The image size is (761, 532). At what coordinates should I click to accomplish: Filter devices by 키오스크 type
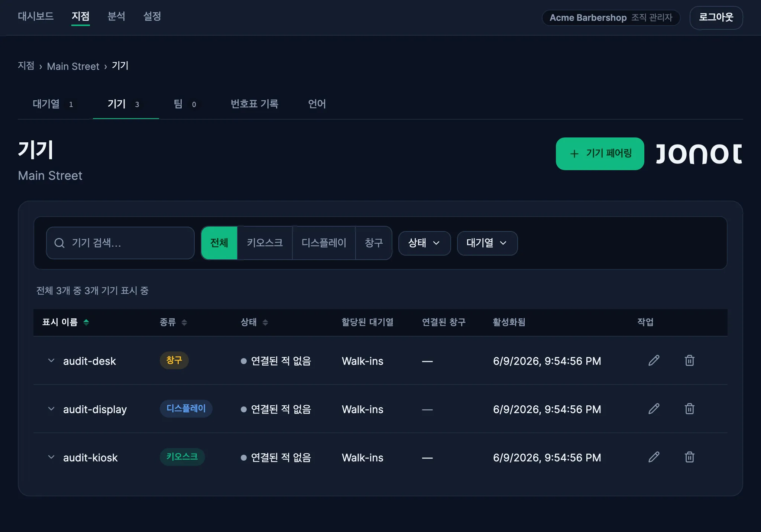[265, 243]
